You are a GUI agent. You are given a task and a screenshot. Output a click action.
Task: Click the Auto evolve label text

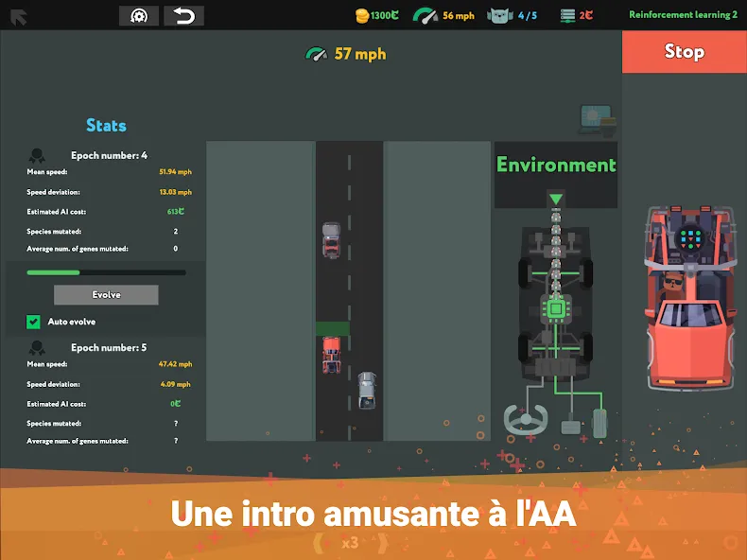click(72, 322)
